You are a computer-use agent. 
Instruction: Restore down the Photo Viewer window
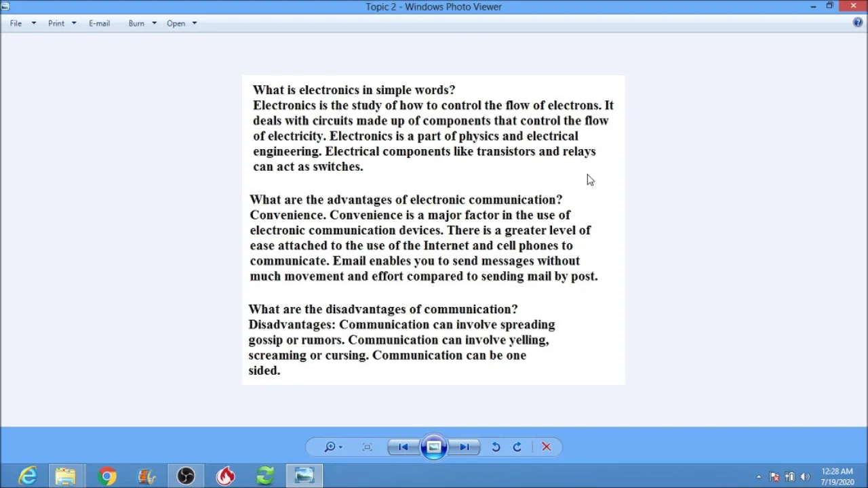click(829, 6)
